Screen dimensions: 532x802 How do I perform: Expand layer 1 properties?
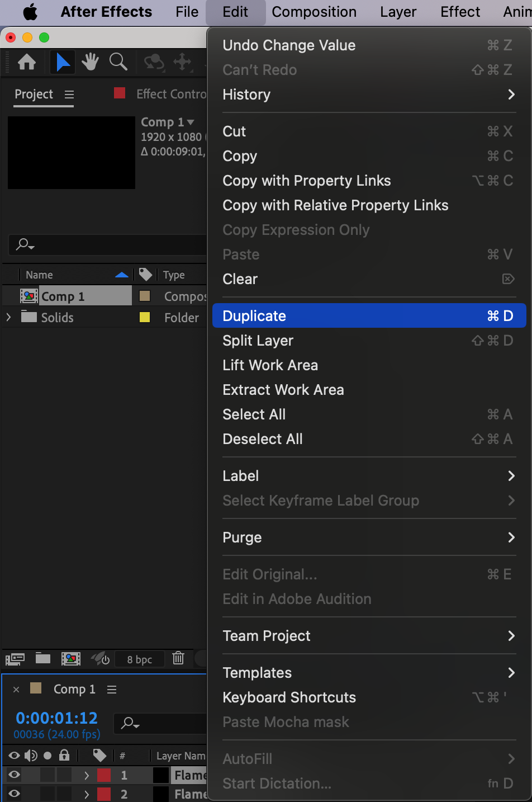(87, 775)
